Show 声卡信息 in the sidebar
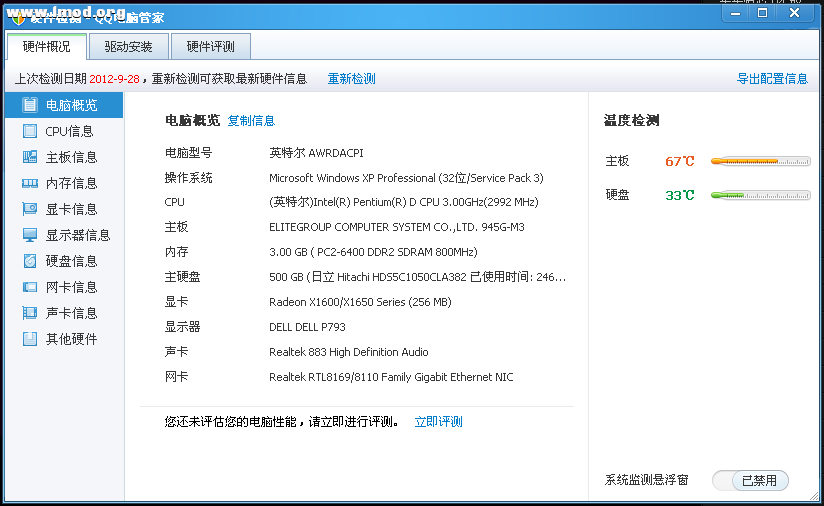The width and height of the screenshot is (824, 506). [x=64, y=313]
